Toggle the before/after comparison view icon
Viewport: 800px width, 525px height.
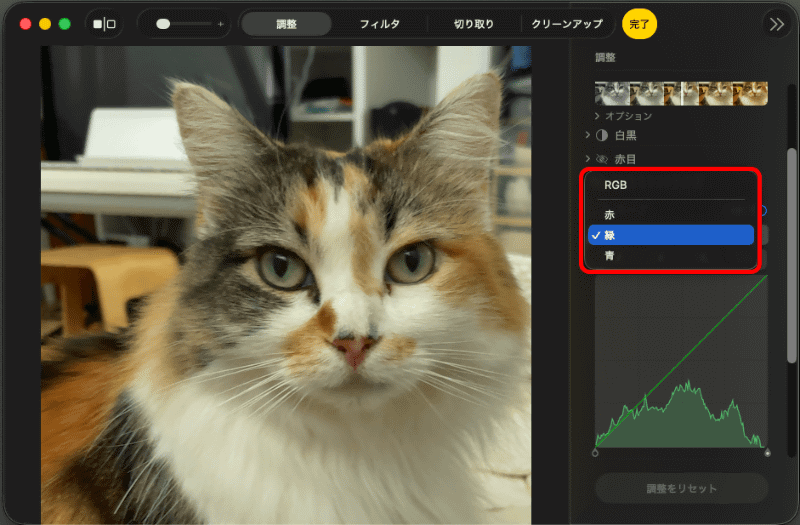coord(104,24)
